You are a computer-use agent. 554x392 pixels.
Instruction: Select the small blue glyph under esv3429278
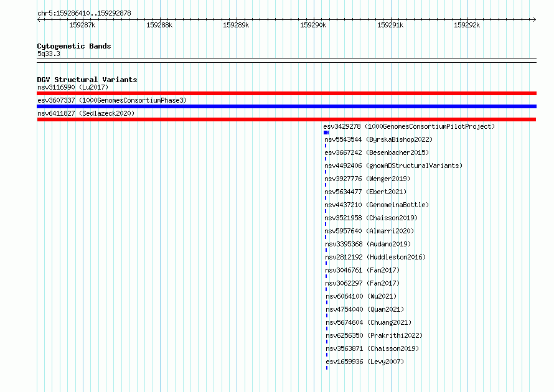coord(326,133)
